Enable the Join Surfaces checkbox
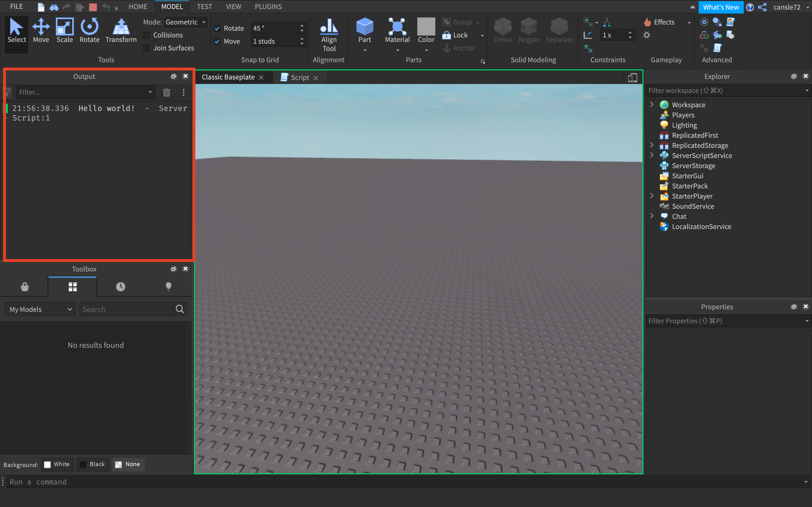Image resolution: width=812 pixels, height=507 pixels. pyautogui.click(x=147, y=48)
